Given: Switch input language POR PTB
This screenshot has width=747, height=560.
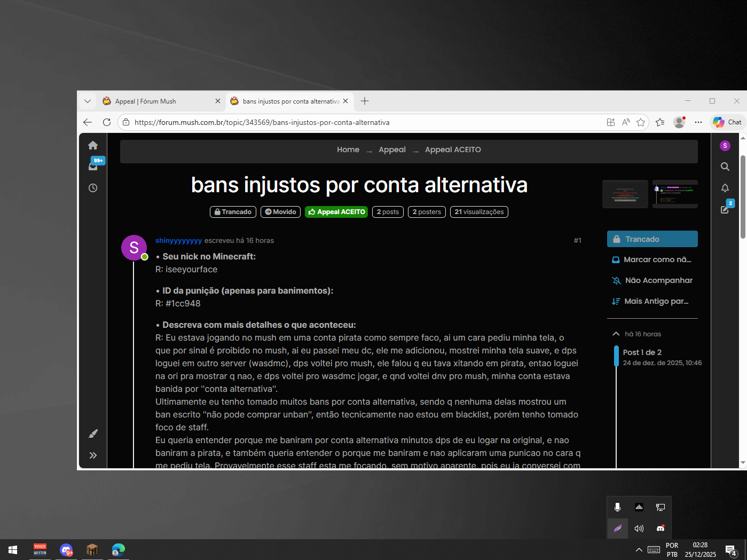Looking at the screenshot, I should click(x=672, y=550).
